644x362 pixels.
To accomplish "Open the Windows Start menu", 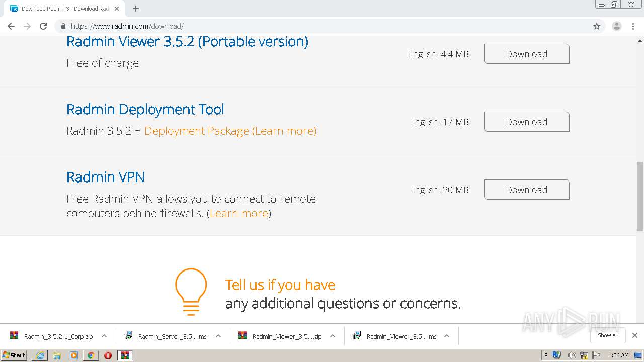I will (x=14, y=355).
